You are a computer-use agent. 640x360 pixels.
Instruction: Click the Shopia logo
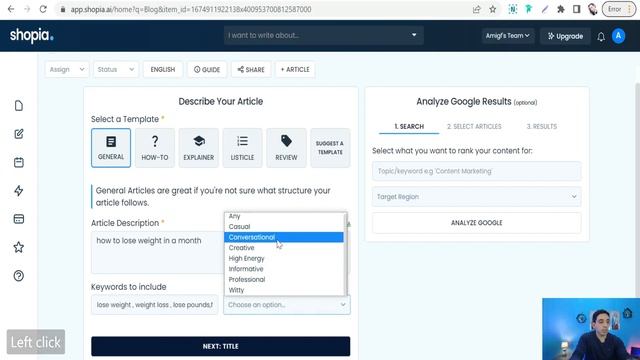tap(31, 36)
